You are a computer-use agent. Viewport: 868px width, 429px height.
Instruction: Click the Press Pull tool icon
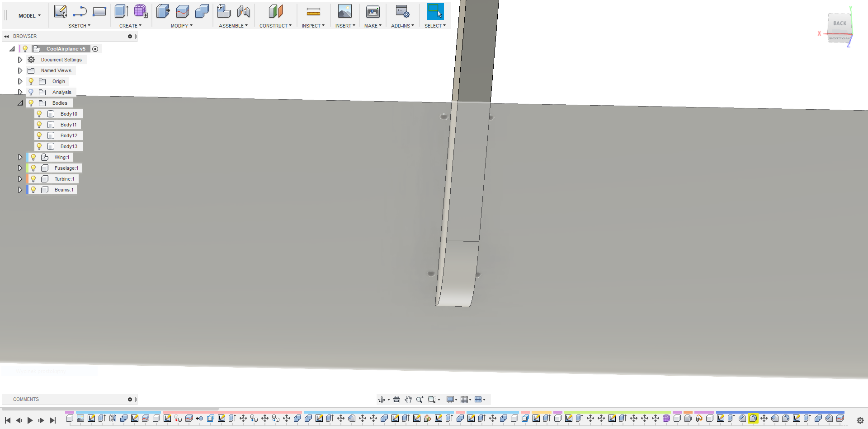163,11
